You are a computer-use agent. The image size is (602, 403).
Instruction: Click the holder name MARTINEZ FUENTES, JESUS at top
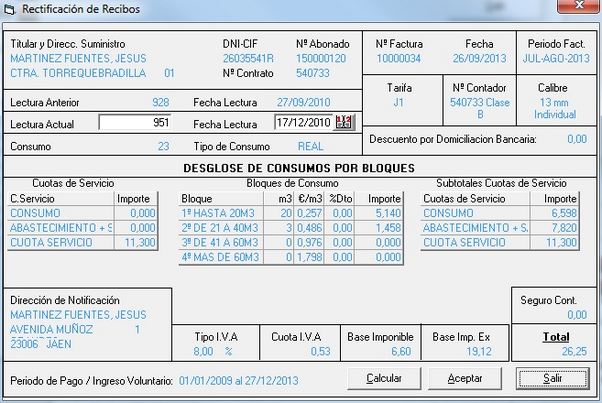point(78,58)
